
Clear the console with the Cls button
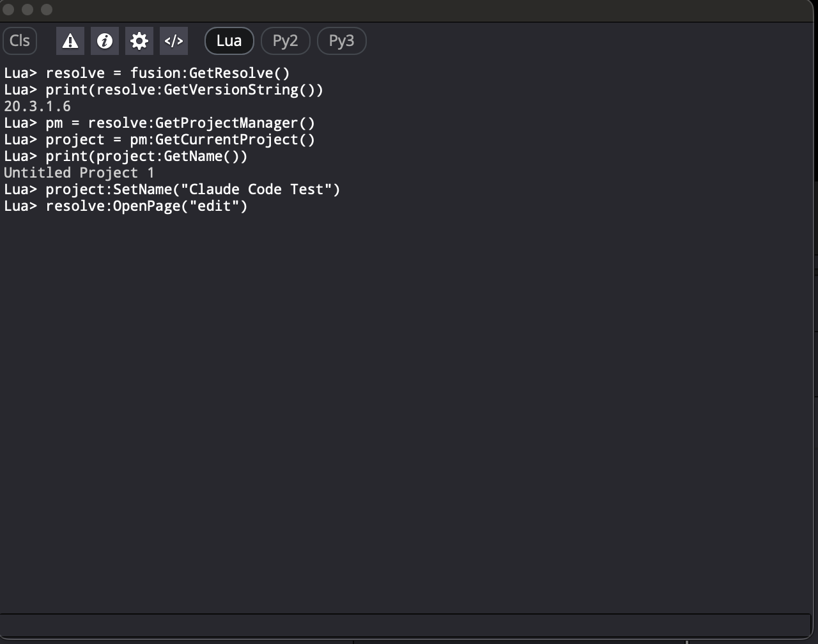click(x=20, y=41)
